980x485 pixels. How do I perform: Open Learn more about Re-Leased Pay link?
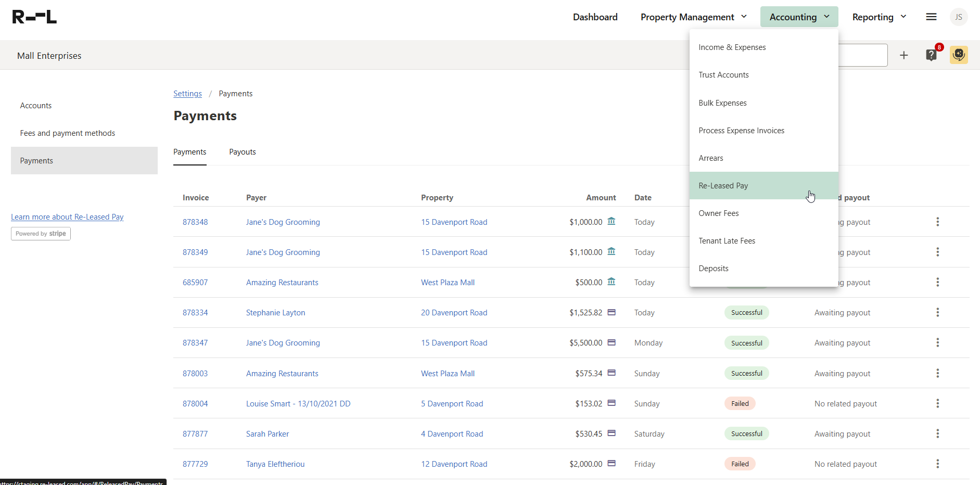(x=67, y=217)
